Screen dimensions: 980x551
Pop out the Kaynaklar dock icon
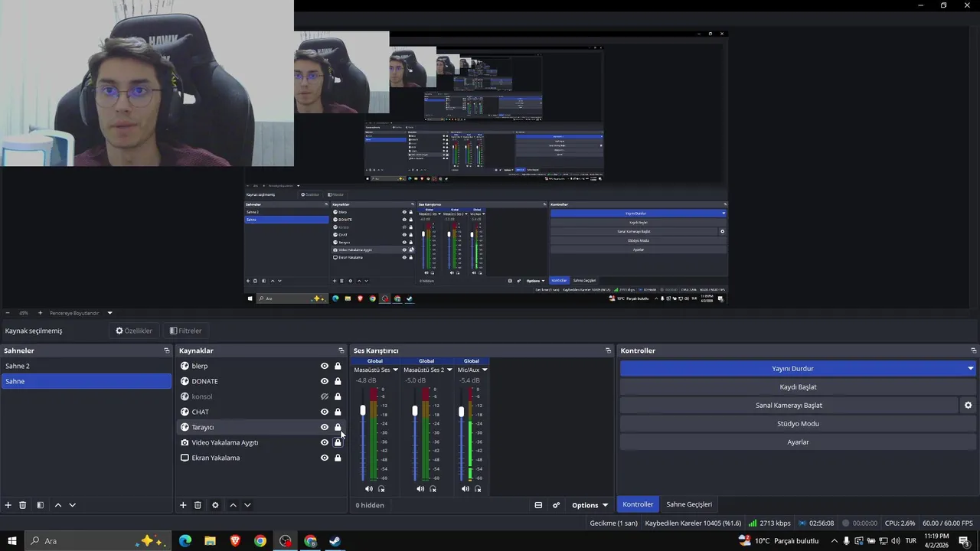click(x=341, y=350)
